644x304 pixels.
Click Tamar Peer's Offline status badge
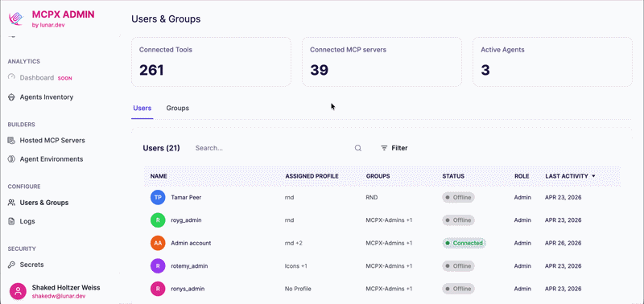click(458, 197)
